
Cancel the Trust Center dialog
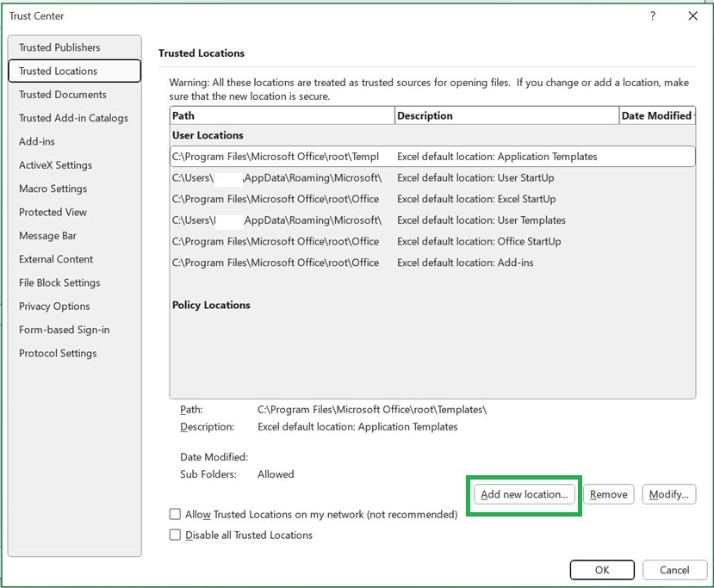click(x=674, y=570)
